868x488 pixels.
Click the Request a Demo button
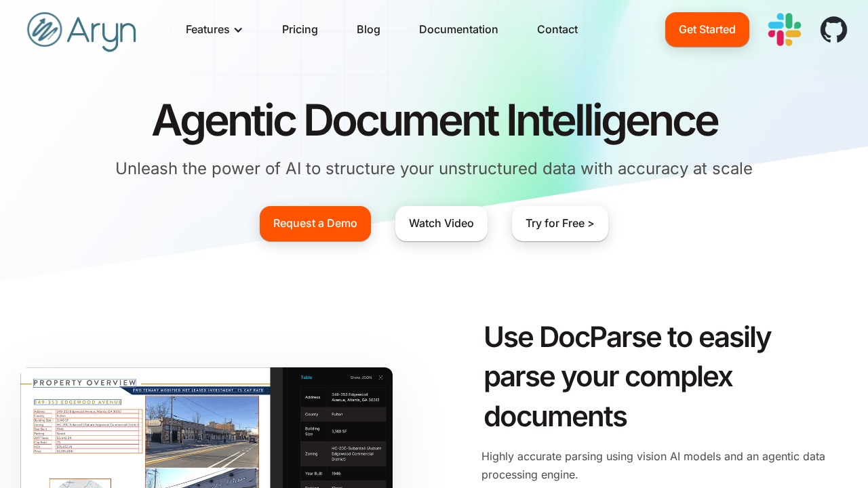tap(315, 224)
